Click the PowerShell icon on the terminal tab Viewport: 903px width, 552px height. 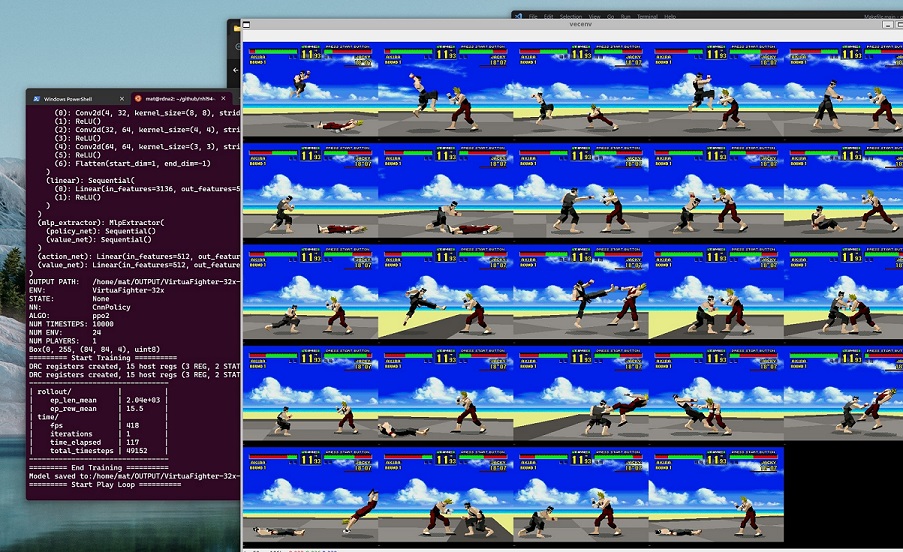[x=36, y=99]
